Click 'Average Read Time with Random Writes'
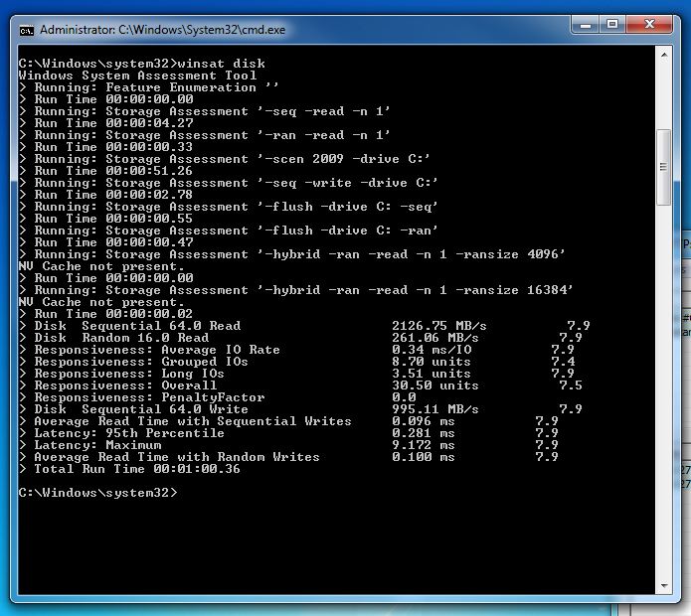The height and width of the screenshot is (616, 691). (177, 457)
